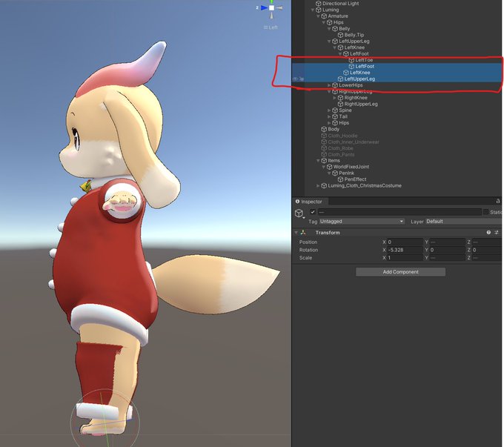The image size is (504, 447).
Task: Collapse the Belly node
Action: click(x=329, y=29)
